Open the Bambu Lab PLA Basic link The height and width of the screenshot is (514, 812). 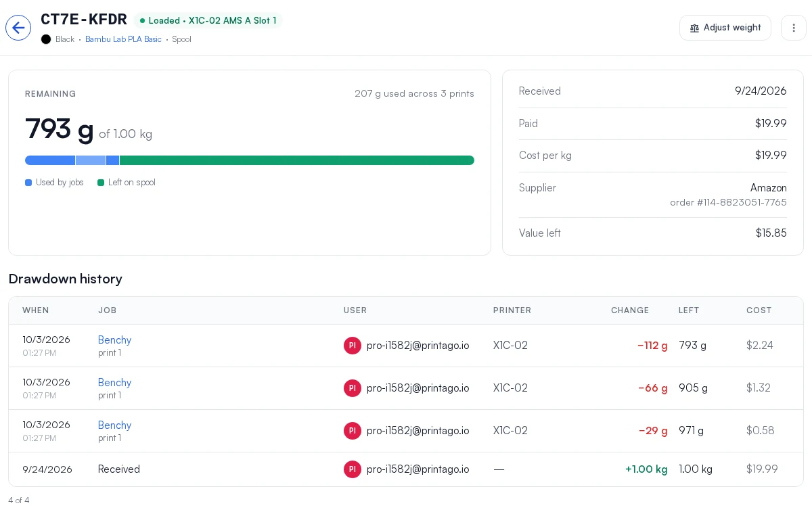pos(123,39)
